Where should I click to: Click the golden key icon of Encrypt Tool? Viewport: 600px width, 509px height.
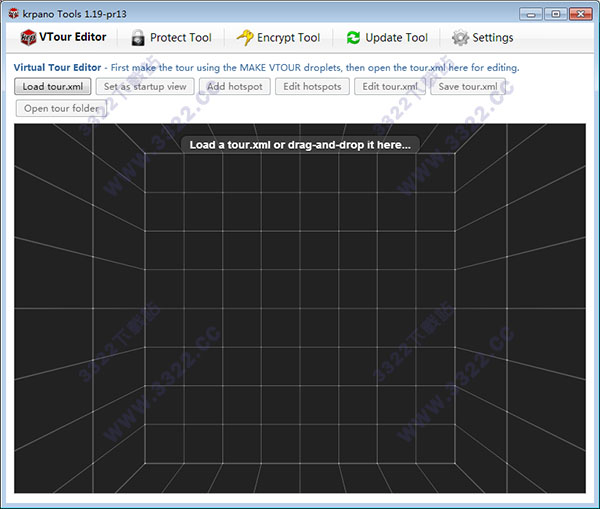coord(245,38)
